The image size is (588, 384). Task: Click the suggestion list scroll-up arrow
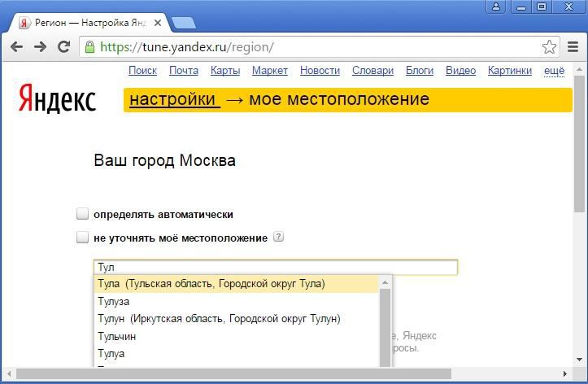click(x=385, y=282)
